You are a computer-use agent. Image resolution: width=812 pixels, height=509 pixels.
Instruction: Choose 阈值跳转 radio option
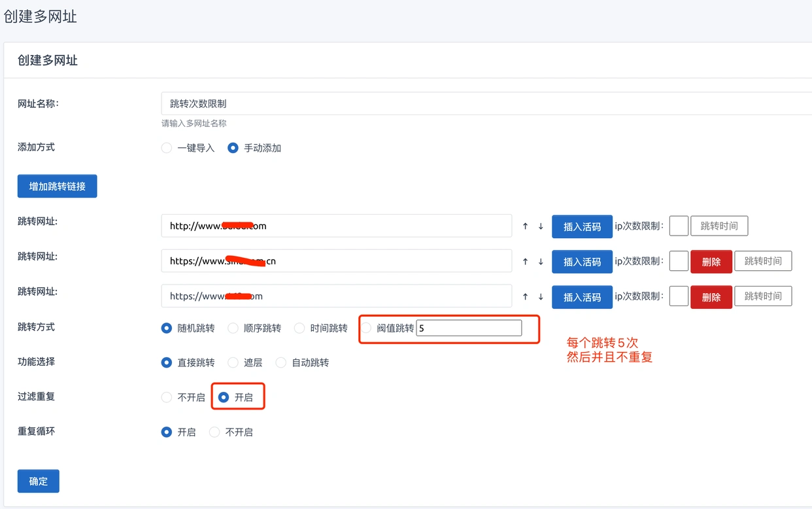click(367, 328)
